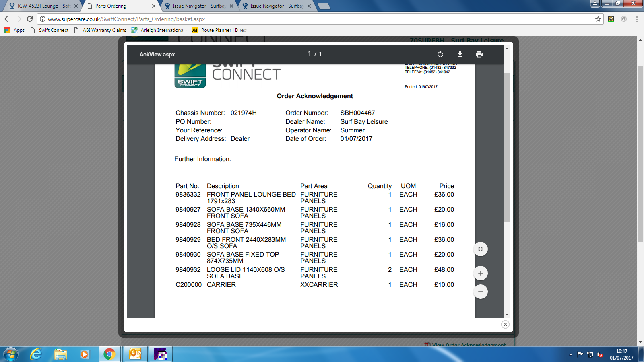This screenshot has height=362, width=644.
Task: Click the Chrome extension icon beside the bookmark star
Action: [611, 19]
